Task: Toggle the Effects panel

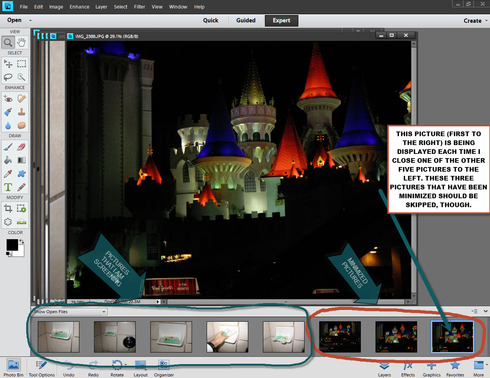Action: click(x=408, y=368)
